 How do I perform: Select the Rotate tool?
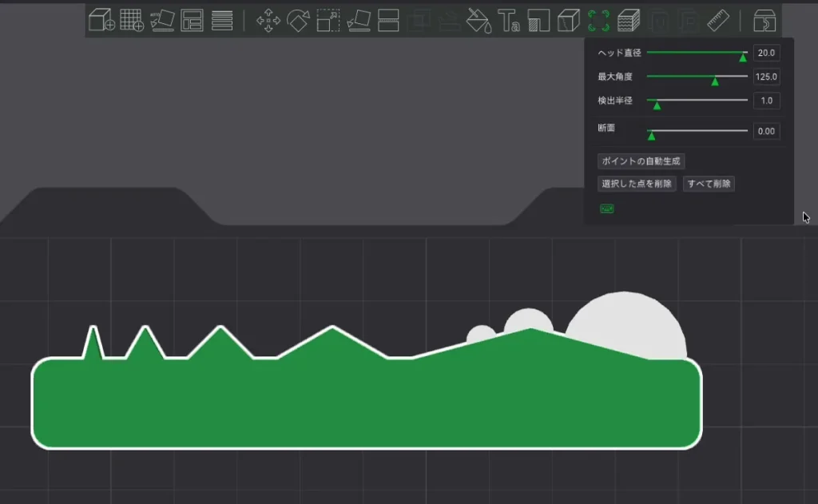point(298,20)
